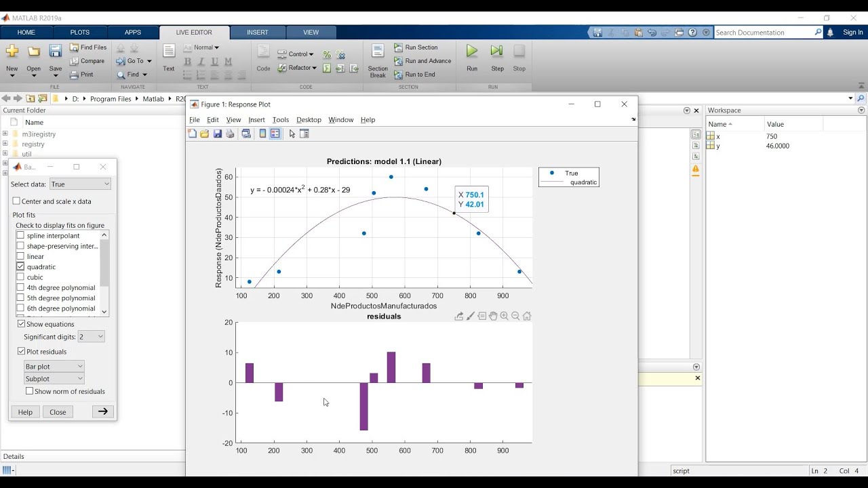Enable the cubic fit checkbox
The height and width of the screenshot is (488, 868).
pyautogui.click(x=20, y=277)
